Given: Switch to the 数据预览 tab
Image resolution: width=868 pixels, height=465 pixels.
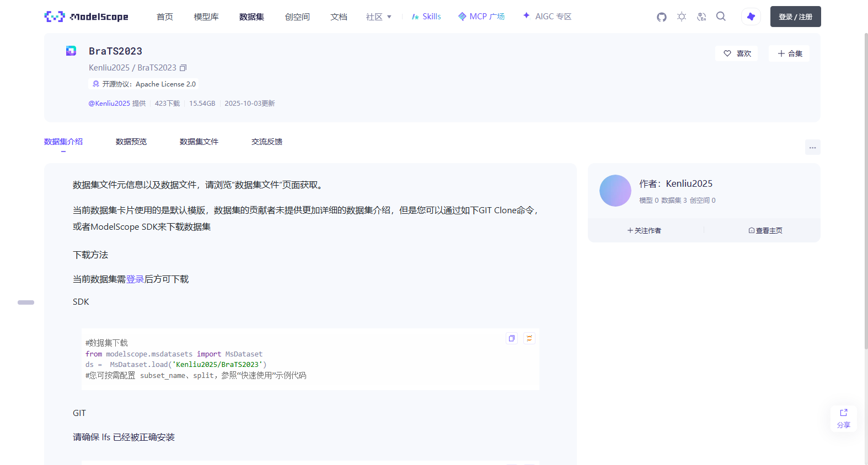Looking at the screenshot, I should 131,142.
